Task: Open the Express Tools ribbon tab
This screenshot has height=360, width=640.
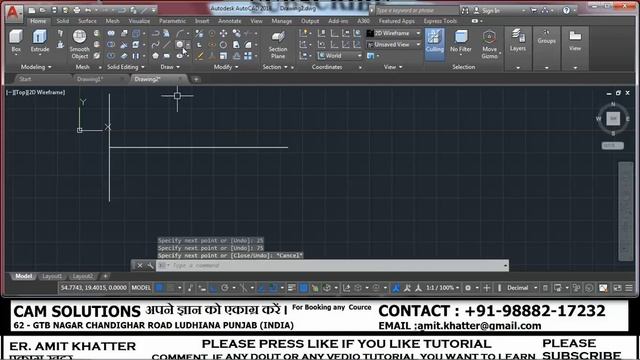Action: (440, 21)
